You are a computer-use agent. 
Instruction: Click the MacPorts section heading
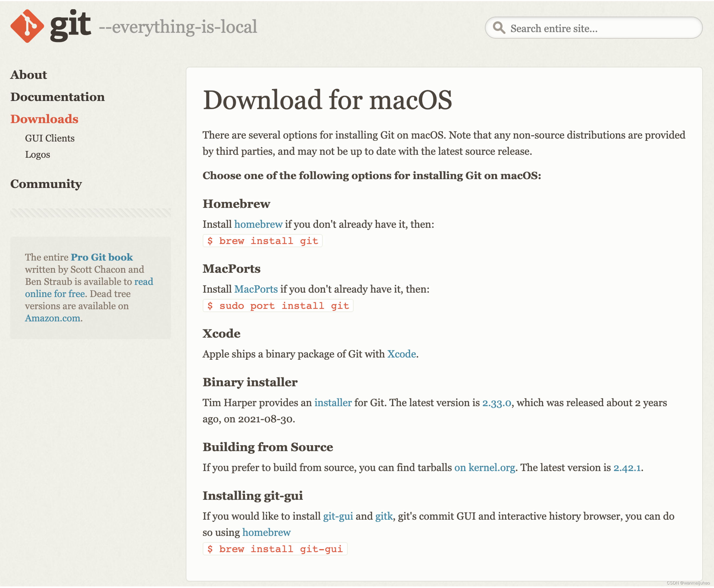pos(232,269)
